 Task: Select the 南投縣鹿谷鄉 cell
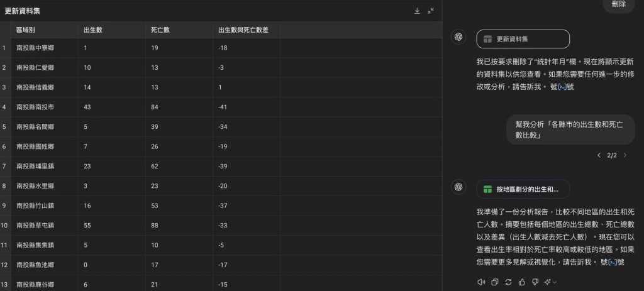click(45, 283)
